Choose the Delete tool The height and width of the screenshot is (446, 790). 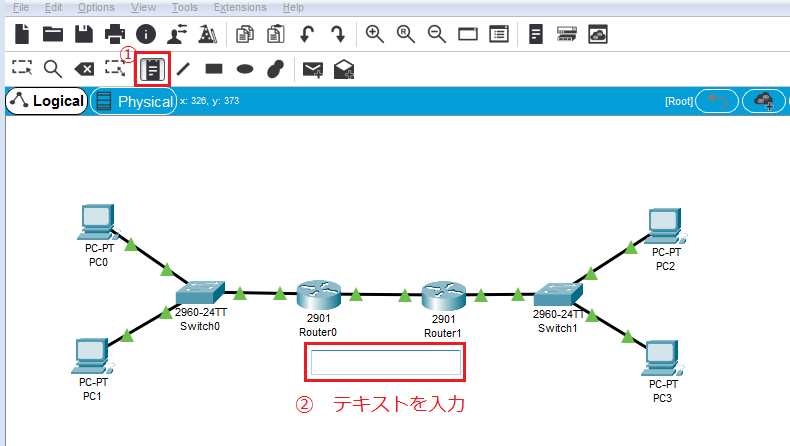coord(84,69)
